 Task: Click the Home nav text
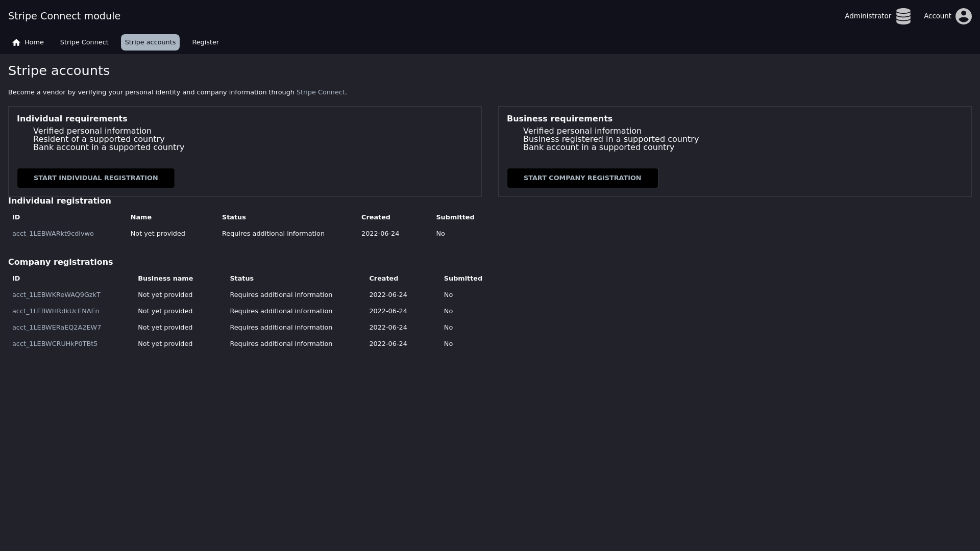34,42
